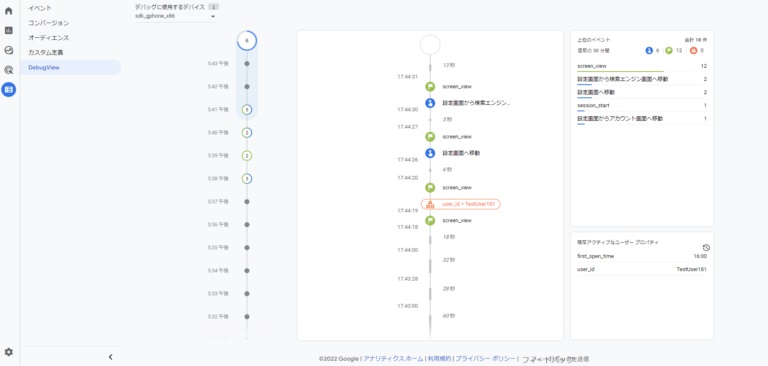
Task: Click screen_view row in top events list
Action: [642, 67]
